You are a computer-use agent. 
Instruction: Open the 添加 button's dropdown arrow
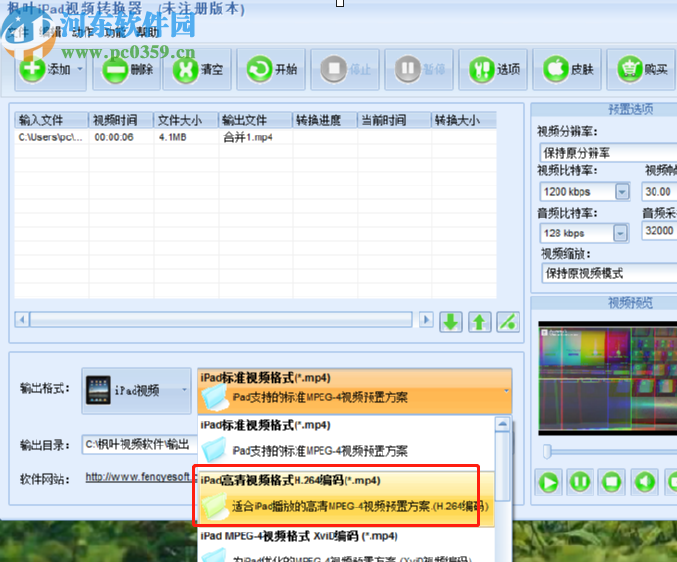coord(80,69)
